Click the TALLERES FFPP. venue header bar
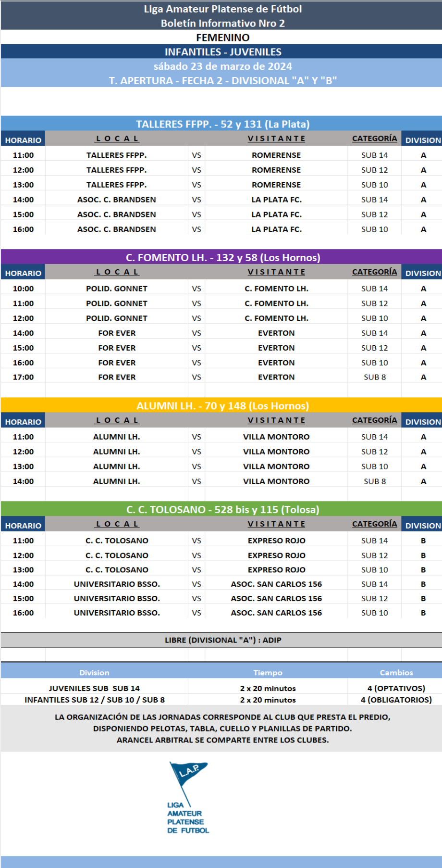 [x=222, y=124]
